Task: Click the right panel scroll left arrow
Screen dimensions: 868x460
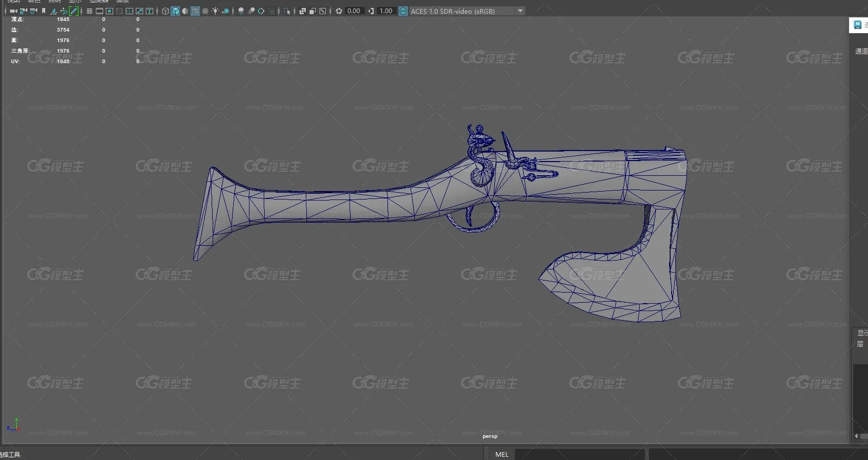Action: pyautogui.click(x=856, y=436)
